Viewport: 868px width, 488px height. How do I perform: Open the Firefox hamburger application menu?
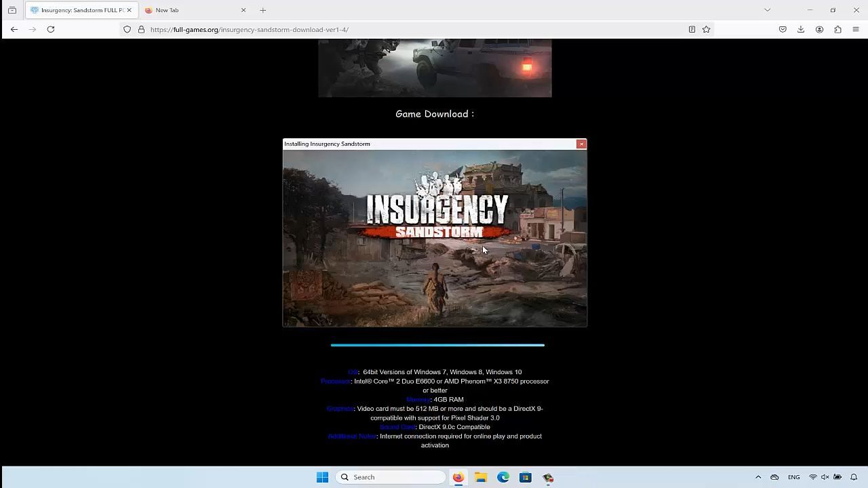click(x=856, y=29)
